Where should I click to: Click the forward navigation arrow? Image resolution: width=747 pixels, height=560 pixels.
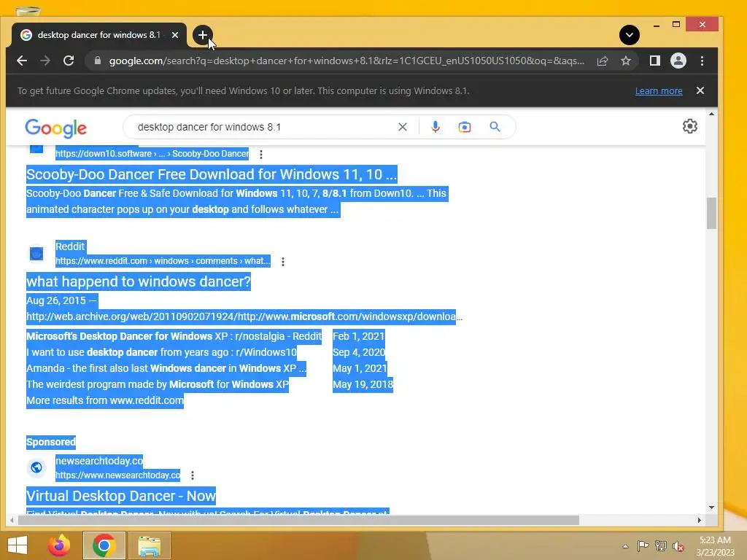click(x=45, y=61)
